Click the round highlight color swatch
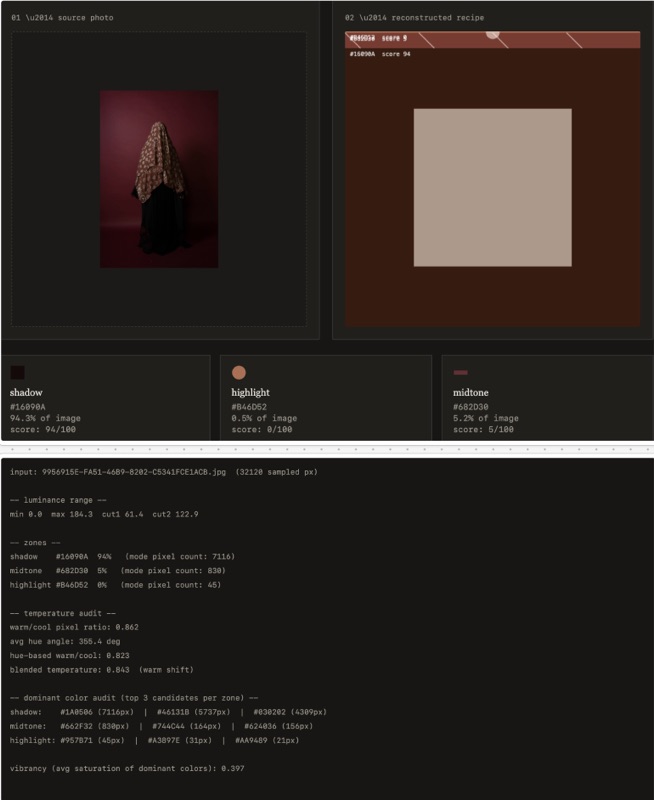This screenshot has width=654, height=800. point(239,372)
